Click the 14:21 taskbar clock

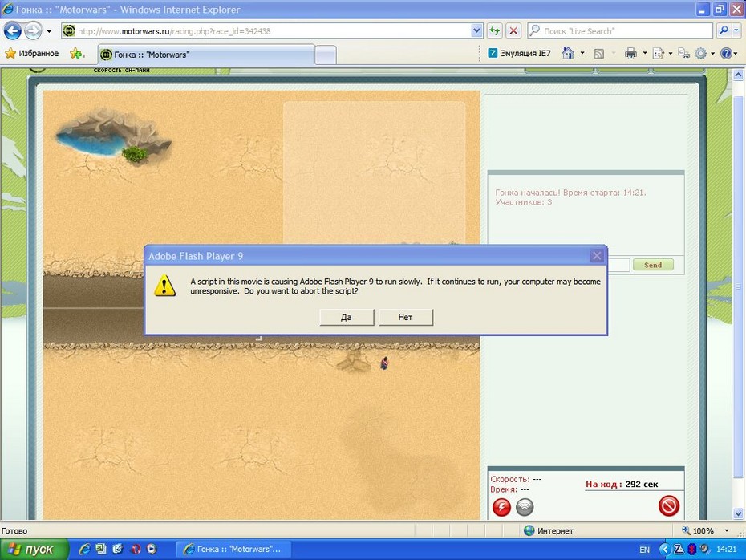(x=727, y=549)
